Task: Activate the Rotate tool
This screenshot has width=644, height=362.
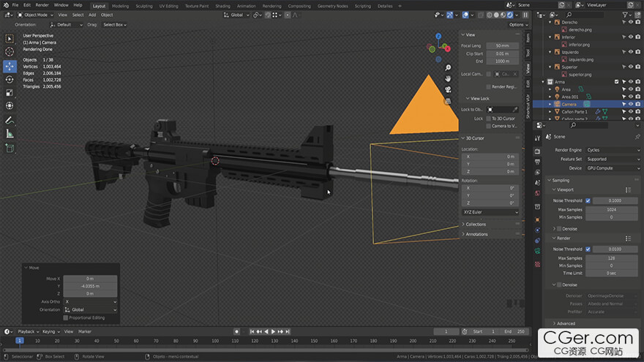Action: point(10,79)
